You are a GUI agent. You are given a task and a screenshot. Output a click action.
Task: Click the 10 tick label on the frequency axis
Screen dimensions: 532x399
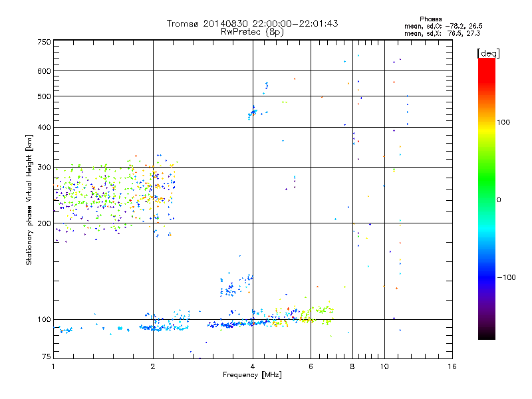pos(384,366)
